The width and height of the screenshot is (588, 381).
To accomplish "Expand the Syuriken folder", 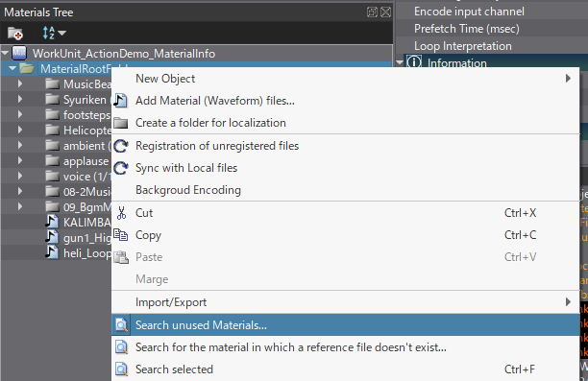I will (x=20, y=99).
